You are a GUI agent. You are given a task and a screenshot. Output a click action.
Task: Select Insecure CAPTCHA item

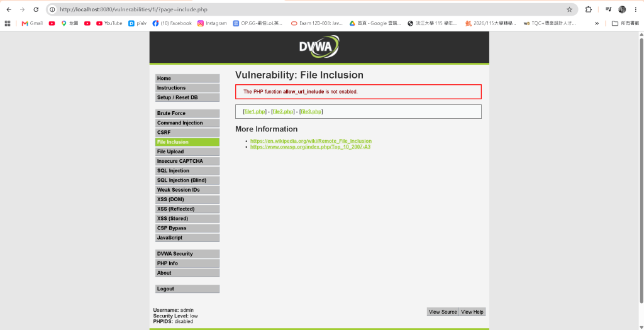pyautogui.click(x=187, y=161)
